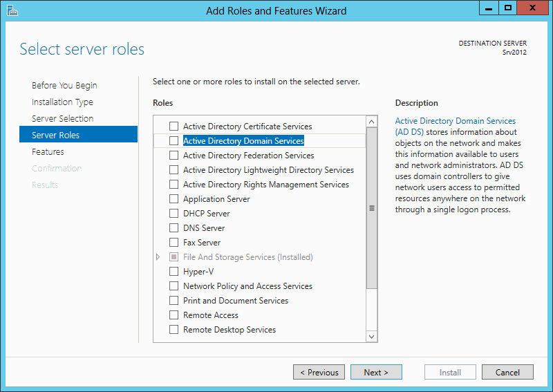Check Active Directory Domain Services role
Viewport: 553px width, 392px height.
(x=174, y=141)
